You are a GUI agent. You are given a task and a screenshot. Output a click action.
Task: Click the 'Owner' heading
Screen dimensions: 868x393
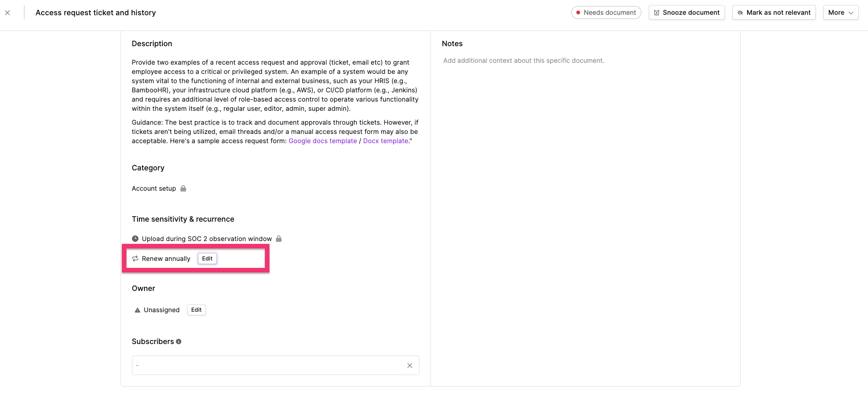coord(143,288)
